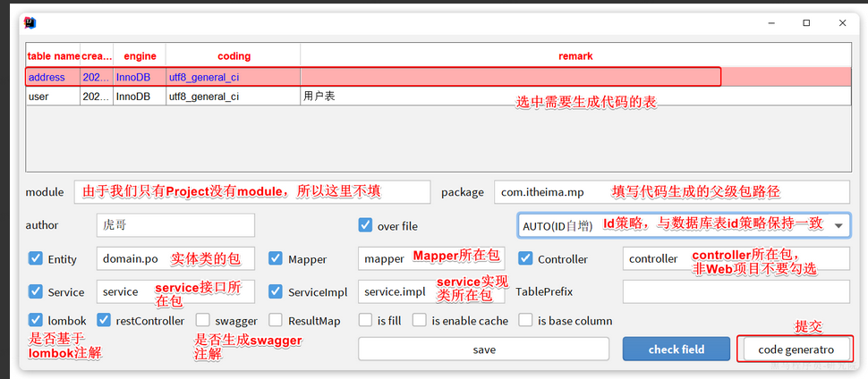The width and height of the screenshot is (868, 379).
Task: Focus the module input field
Action: click(251, 192)
